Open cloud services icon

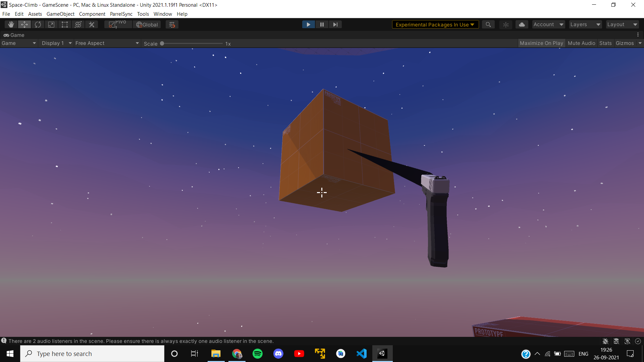pyautogui.click(x=522, y=24)
